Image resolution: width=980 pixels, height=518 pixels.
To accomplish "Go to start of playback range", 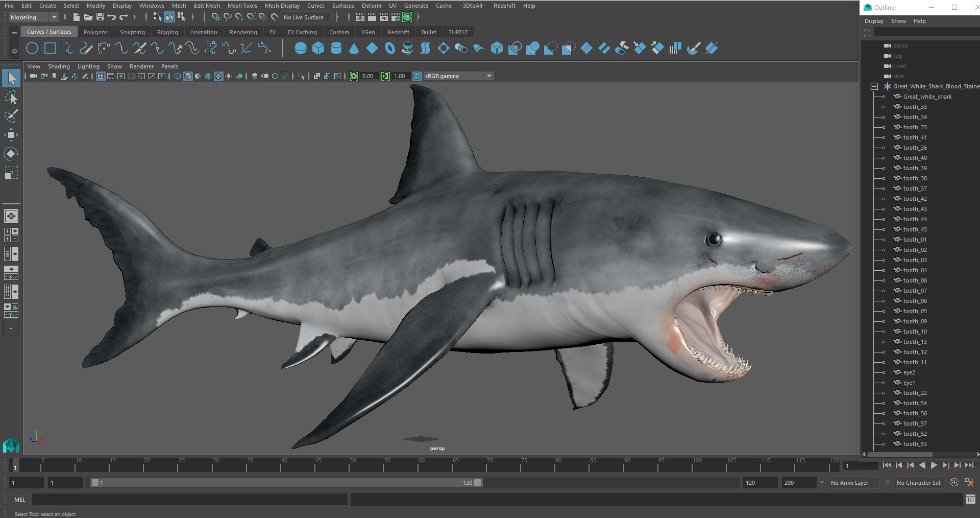I will (887, 465).
